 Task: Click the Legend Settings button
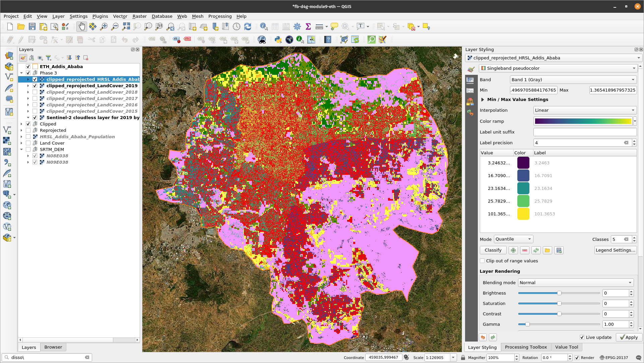[x=616, y=250]
